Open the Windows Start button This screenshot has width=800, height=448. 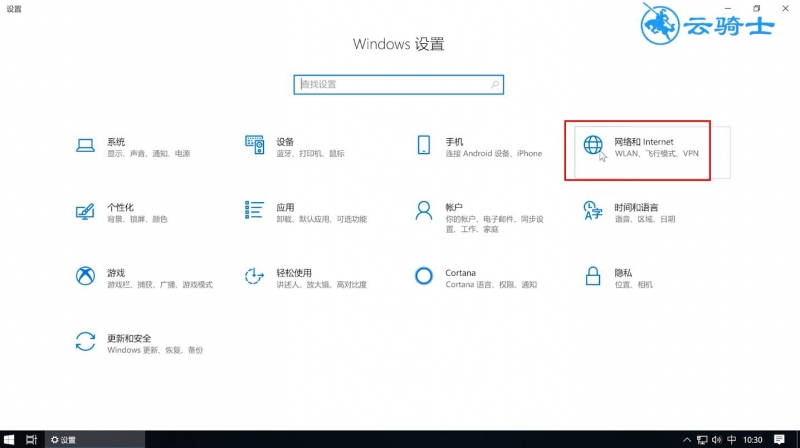click(x=9, y=439)
